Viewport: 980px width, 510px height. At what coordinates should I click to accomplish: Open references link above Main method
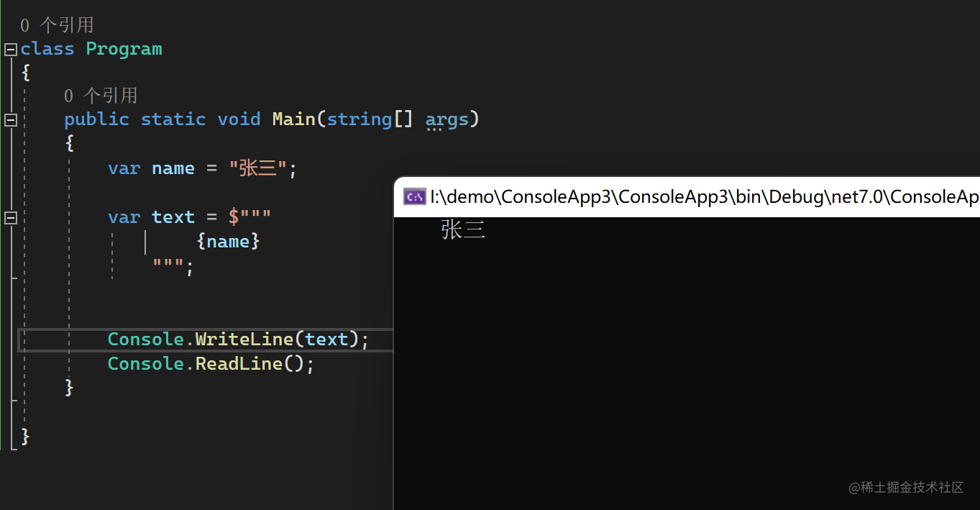101,96
